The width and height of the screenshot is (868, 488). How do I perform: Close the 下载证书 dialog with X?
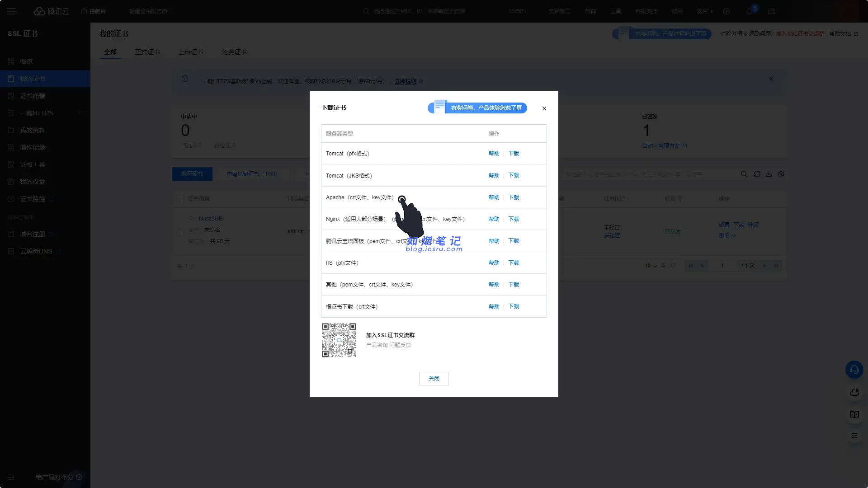pos(544,108)
